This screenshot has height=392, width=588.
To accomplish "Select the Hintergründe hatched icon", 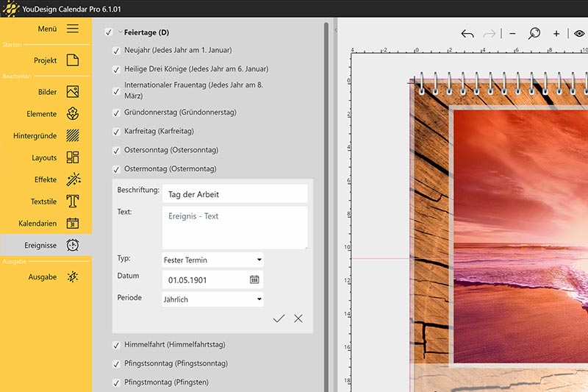I will (x=72, y=136).
